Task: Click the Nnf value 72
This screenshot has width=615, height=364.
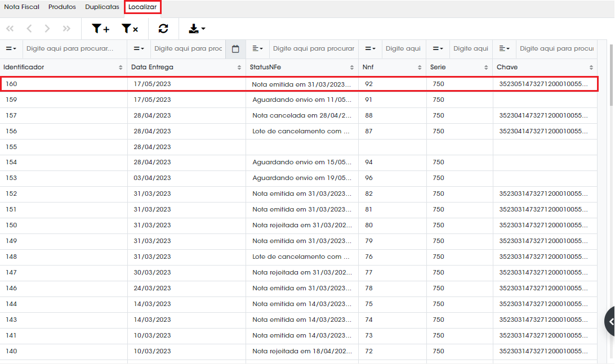Action: tap(369, 351)
